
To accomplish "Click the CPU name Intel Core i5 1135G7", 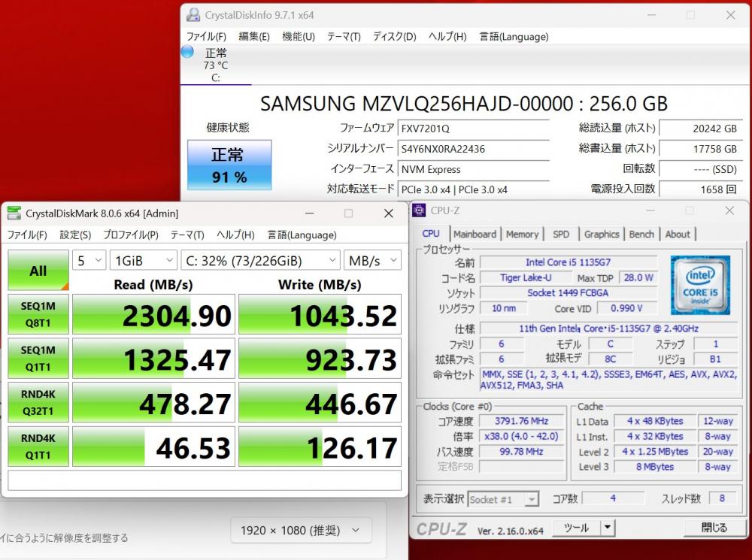I will pyautogui.click(x=569, y=262).
